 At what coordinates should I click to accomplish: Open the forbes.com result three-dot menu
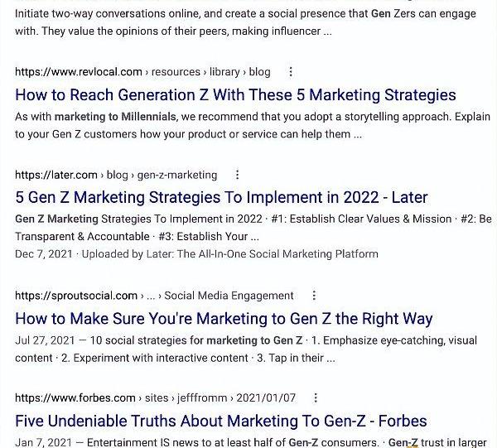[316, 398]
